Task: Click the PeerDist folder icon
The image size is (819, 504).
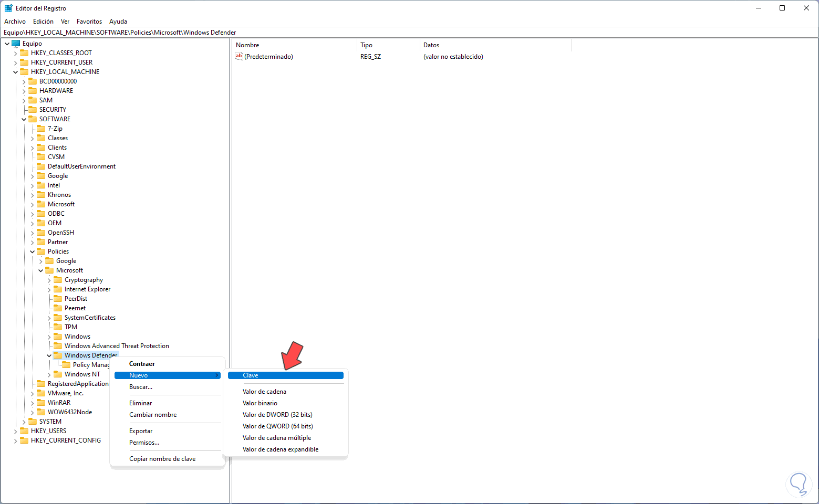Action: pyautogui.click(x=58, y=299)
